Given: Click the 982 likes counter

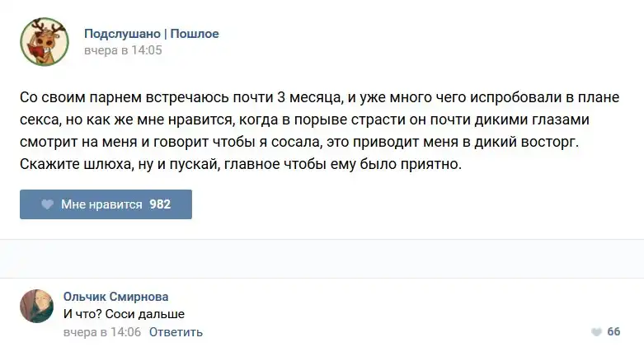Looking at the screenshot, I should click(x=160, y=204).
